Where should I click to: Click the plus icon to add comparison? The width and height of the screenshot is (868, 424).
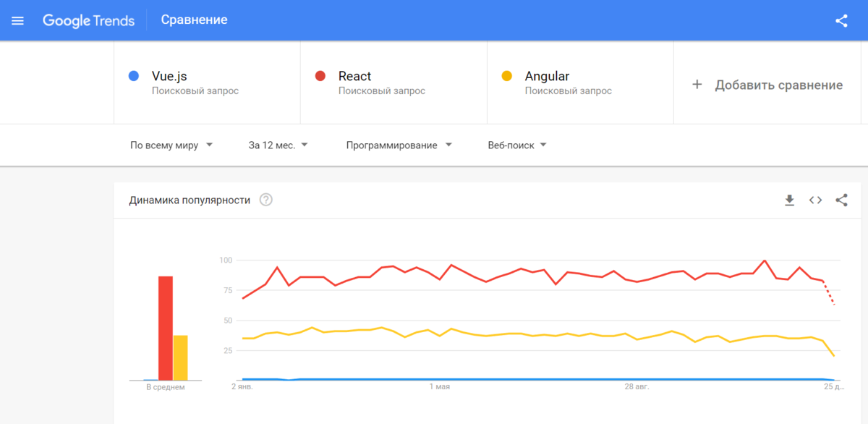pyautogui.click(x=697, y=85)
